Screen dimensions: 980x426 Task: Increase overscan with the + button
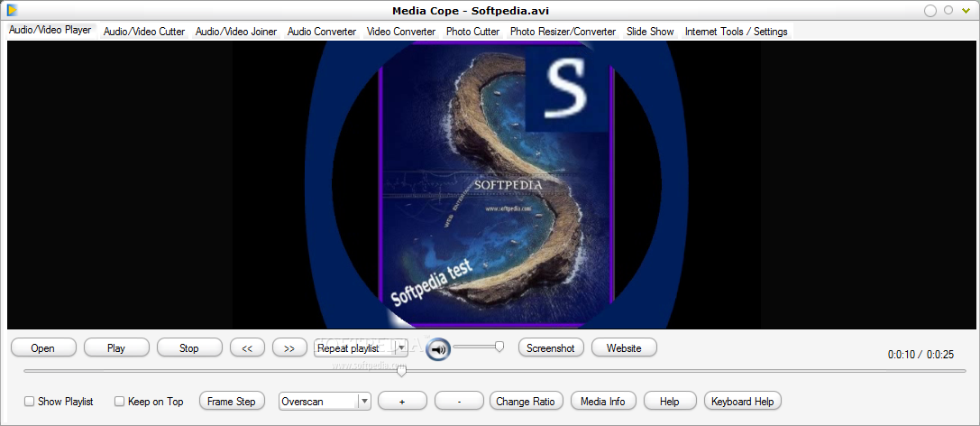(402, 401)
